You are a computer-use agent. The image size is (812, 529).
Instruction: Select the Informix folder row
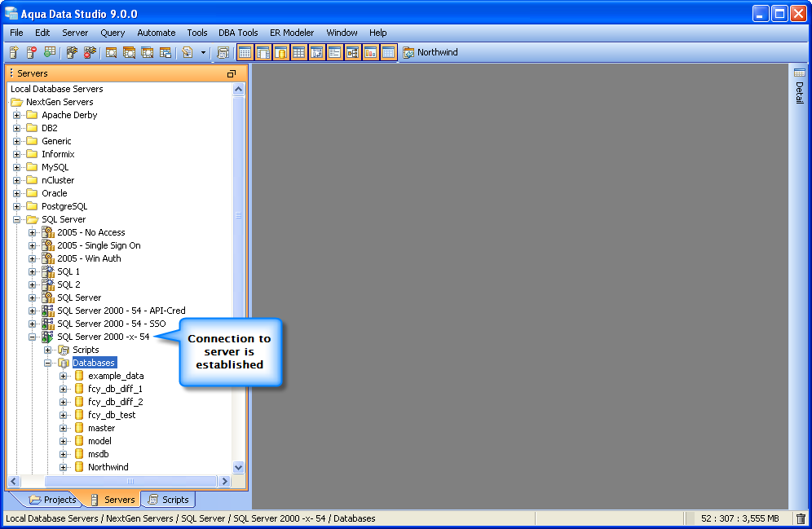(x=58, y=154)
